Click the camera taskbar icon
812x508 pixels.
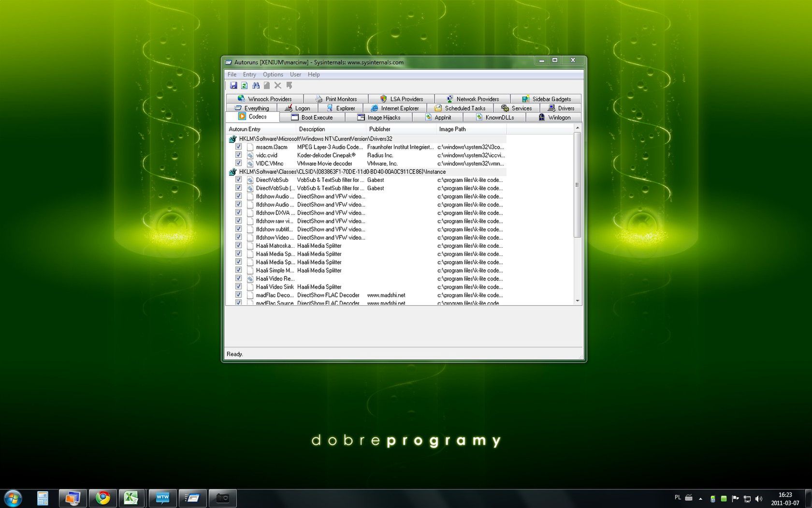pyautogui.click(x=222, y=498)
